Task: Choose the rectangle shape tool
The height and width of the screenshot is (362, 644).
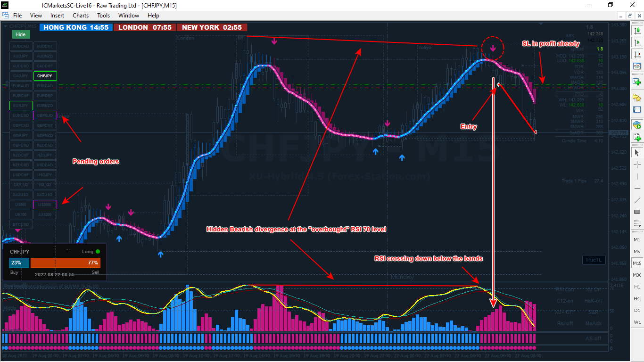Action: click(x=637, y=212)
